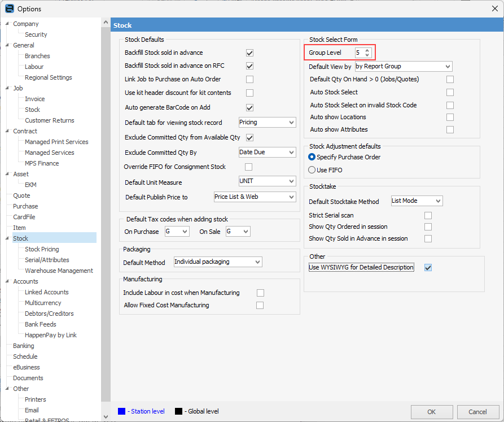Enable Link Job to Purchase on Auto Order
The height and width of the screenshot is (422, 504).
[x=249, y=79]
